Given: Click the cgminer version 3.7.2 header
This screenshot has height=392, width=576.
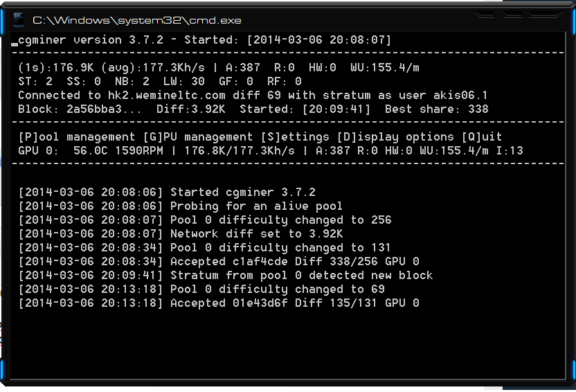Looking at the screenshot, I should (91, 39).
